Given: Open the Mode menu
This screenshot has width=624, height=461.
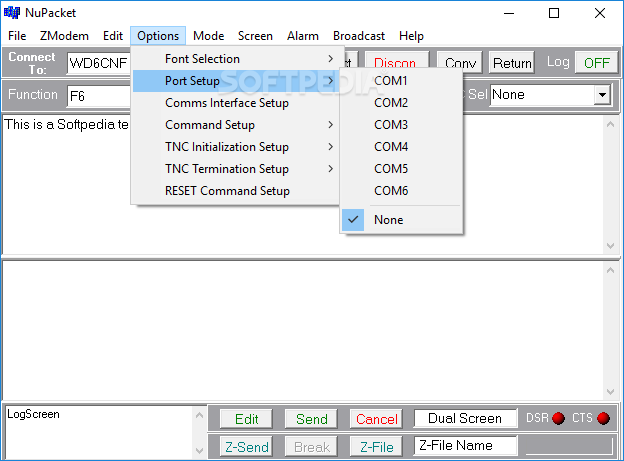Looking at the screenshot, I should (x=209, y=36).
